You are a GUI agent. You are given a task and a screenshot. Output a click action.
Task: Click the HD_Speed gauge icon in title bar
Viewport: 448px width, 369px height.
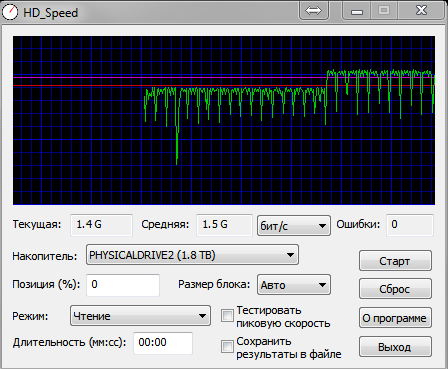coord(10,12)
